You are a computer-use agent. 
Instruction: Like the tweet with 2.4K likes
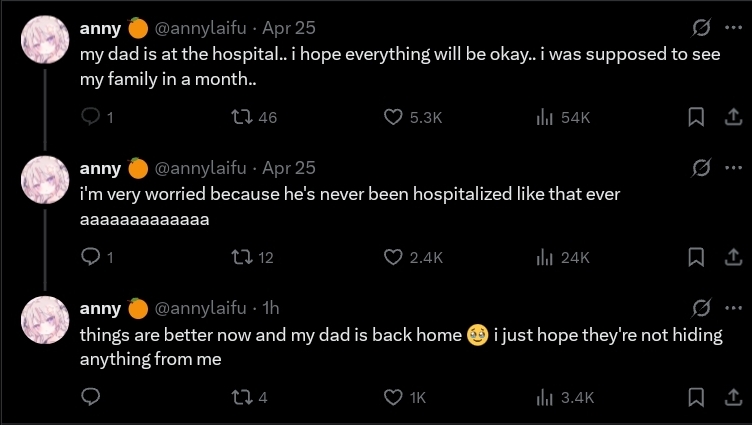tap(394, 257)
